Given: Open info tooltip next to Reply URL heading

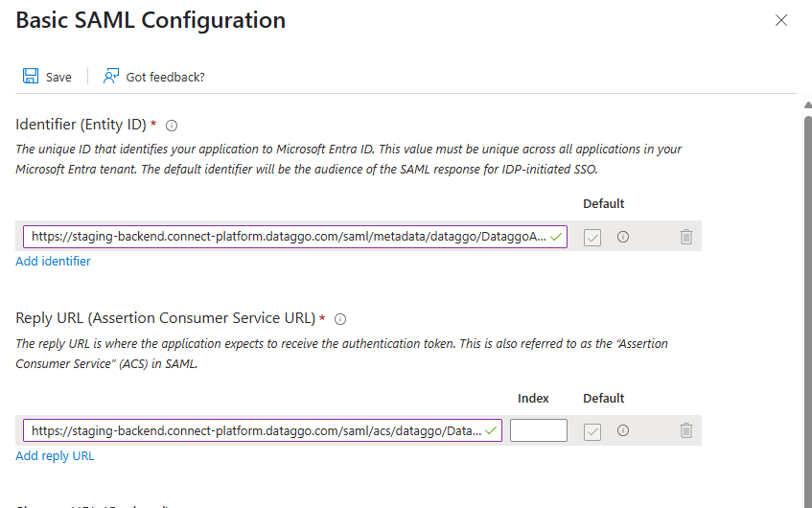Looking at the screenshot, I should pos(340,319).
